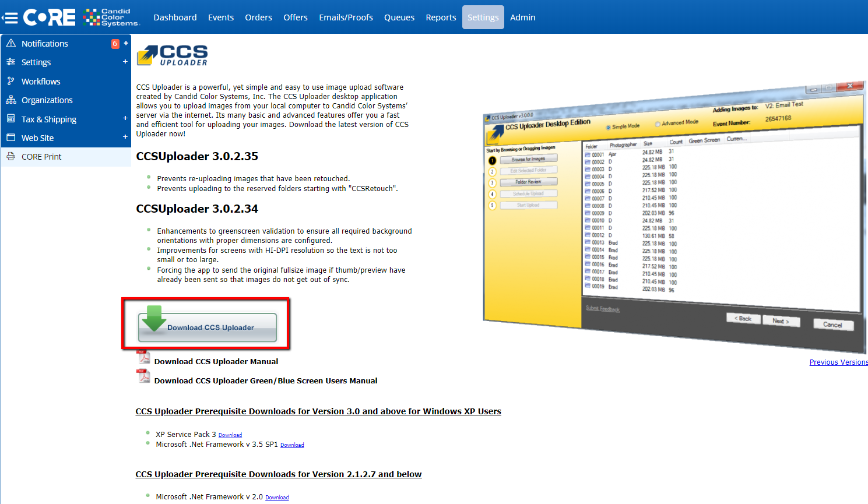Click the red notifications count badge
868x504 pixels.
pos(115,44)
